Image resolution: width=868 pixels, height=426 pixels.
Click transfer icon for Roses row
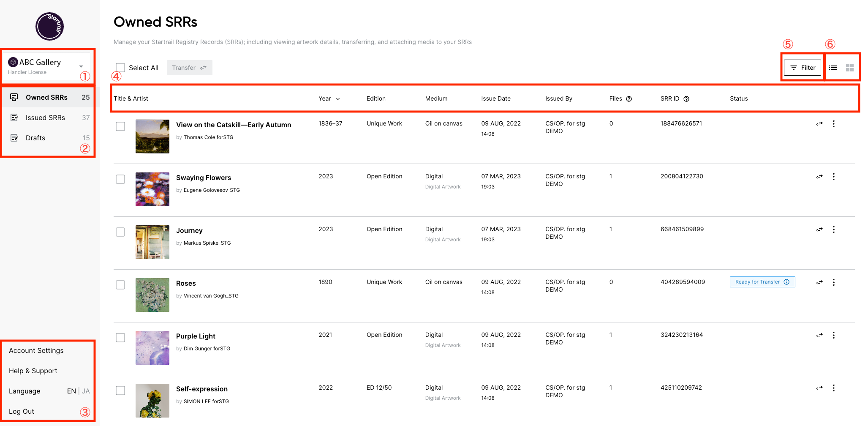(819, 282)
